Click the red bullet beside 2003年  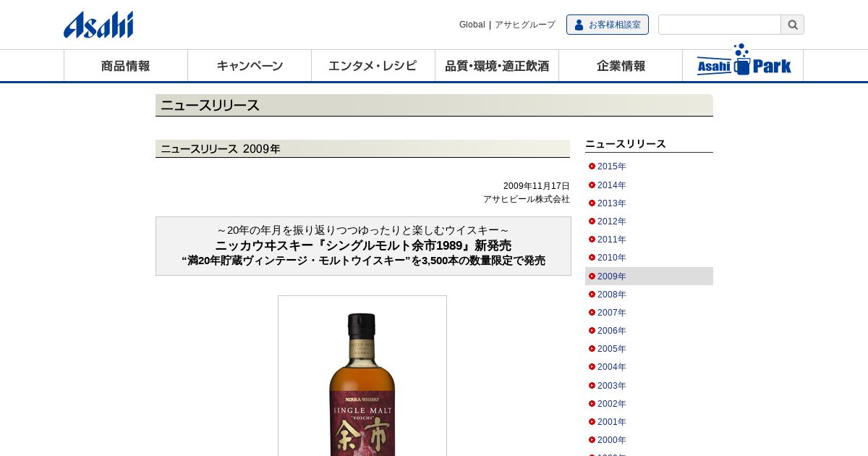click(x=592, y=386)
